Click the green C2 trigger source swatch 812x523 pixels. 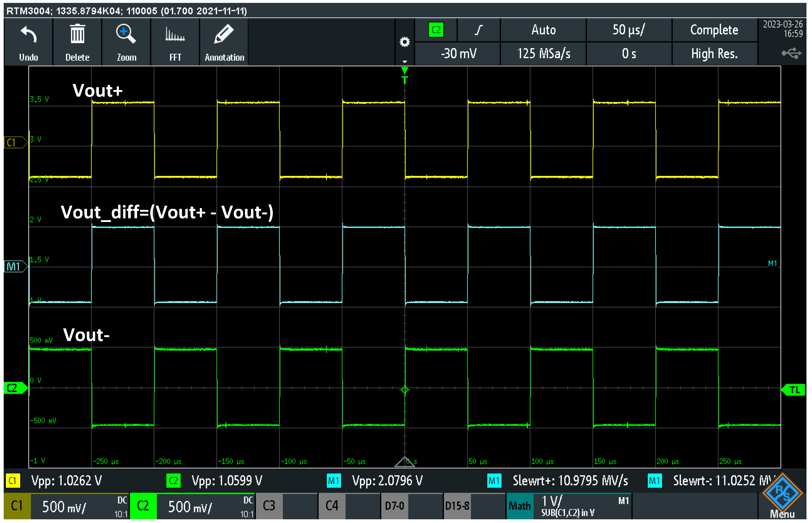pyautogui.click(x=436, y=30)
